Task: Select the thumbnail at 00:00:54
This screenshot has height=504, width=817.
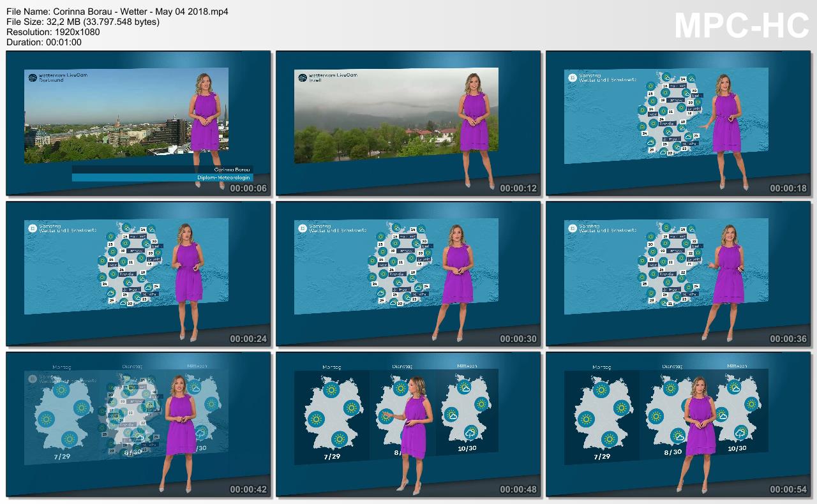Action: 678,424
